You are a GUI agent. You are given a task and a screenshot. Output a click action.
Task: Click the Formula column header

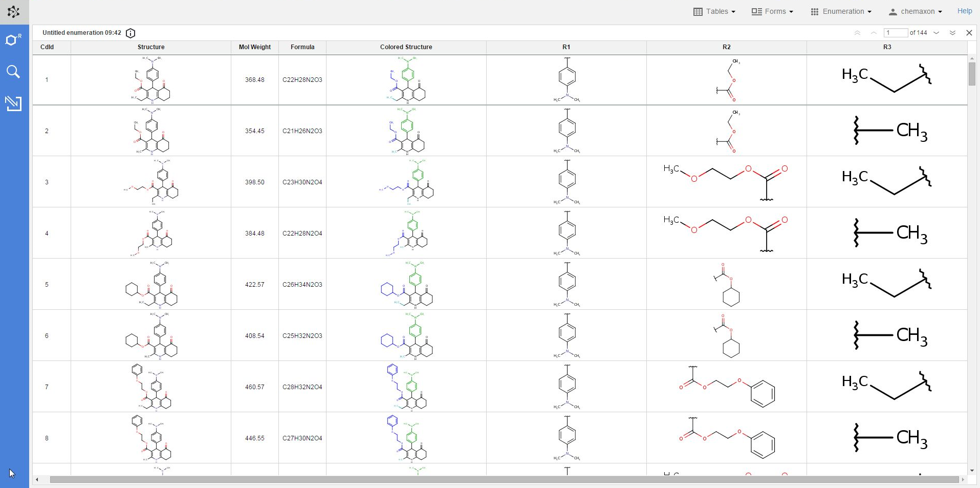[302, 47]
